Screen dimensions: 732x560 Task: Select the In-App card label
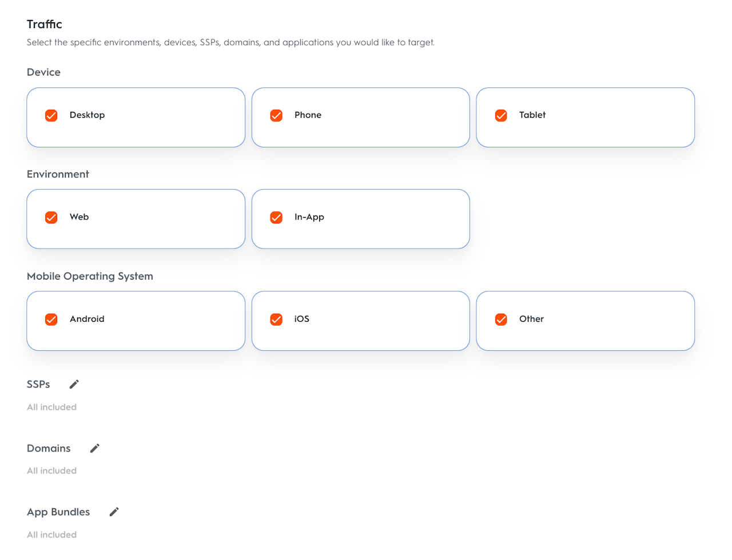(x=309, y=217)
